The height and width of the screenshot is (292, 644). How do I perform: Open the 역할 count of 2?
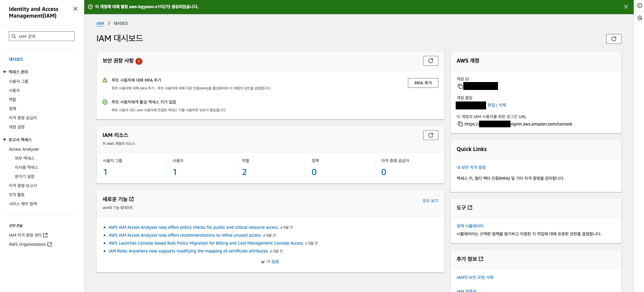pyautogui.click(x=245, y=172)
